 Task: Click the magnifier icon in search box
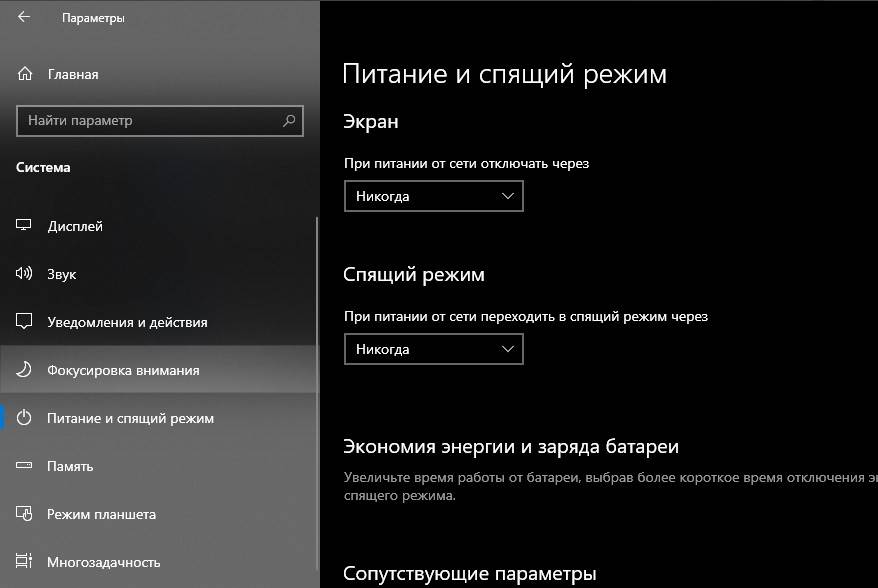pyautogui.click(x=289, y=121)
